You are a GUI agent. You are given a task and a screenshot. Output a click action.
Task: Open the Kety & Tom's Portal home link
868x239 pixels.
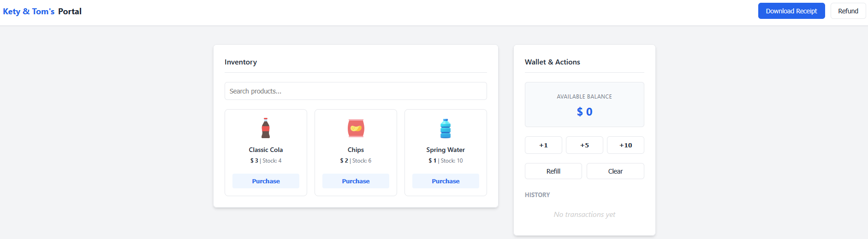pyautogui.click(x=42, y=12)
